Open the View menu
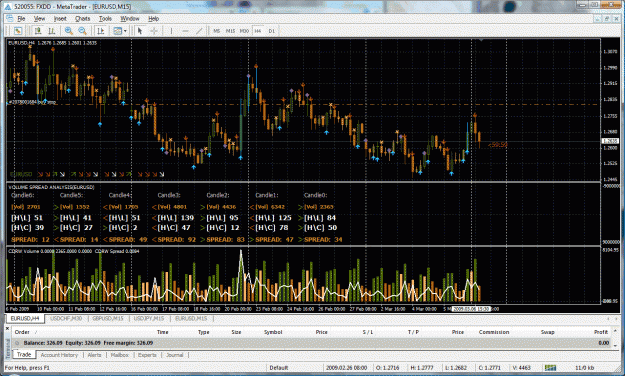This screenshot has height=376, width=625. coord(39,18)
